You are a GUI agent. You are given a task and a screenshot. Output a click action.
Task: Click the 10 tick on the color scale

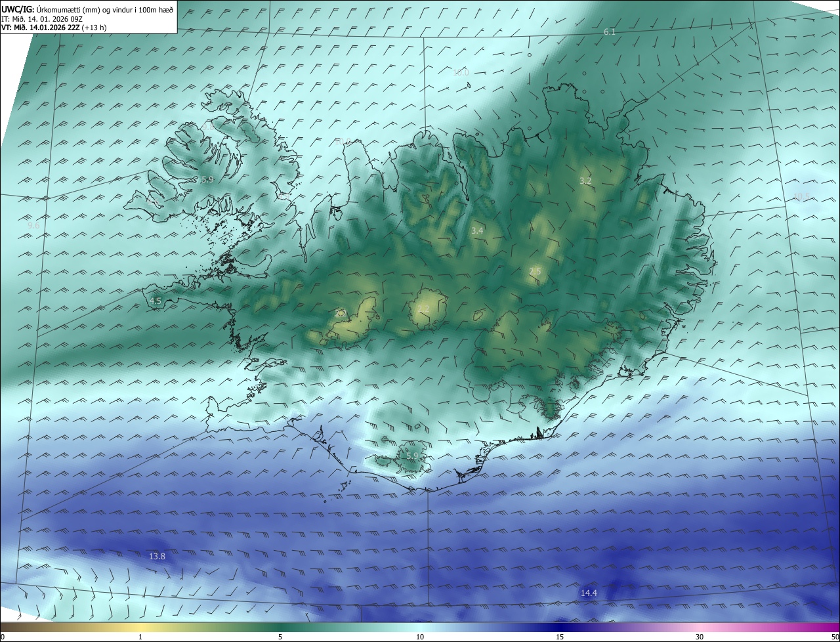click(420, 637)
